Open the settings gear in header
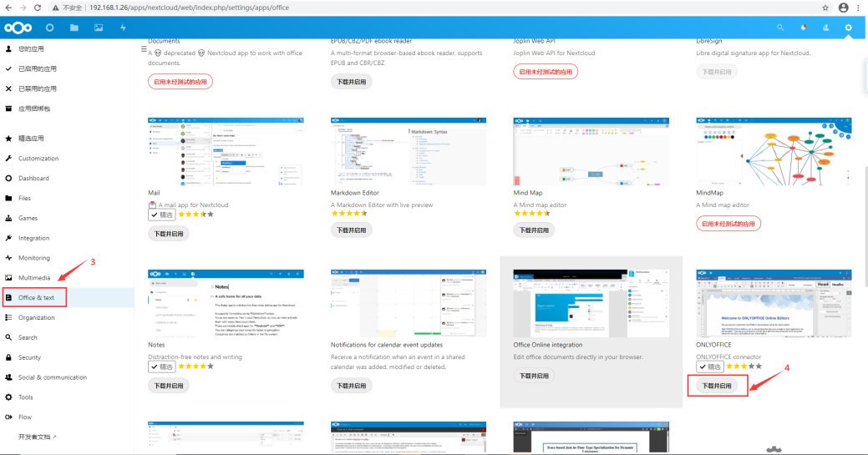 [848, 28]
